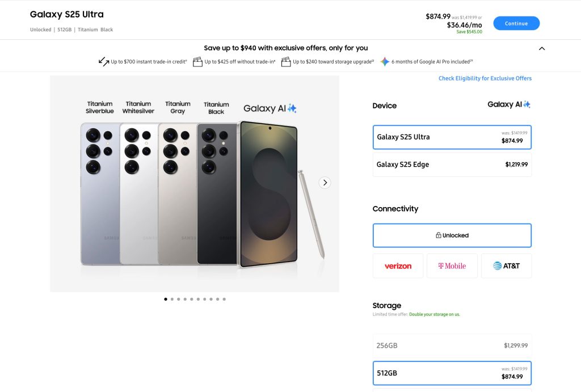
Task: Expand the 512GB storage selection
Action: [452, 373]
